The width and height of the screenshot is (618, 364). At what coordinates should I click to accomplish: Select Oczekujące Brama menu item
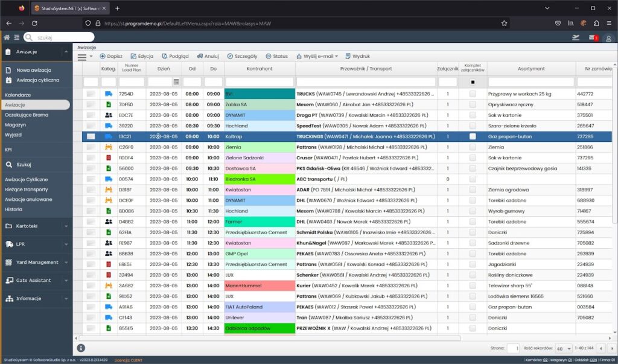[27, 115]
